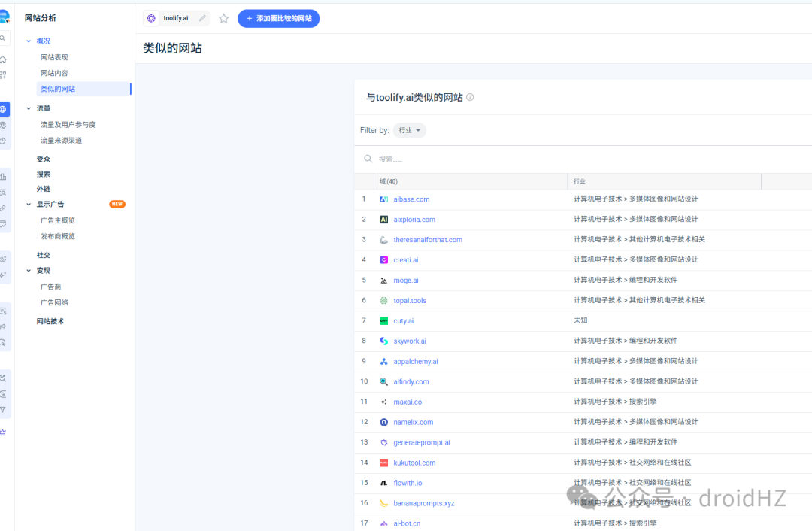812x531 pixels.
Task: Go to 搜索 in the sidebar
Action: pos(44,174)
